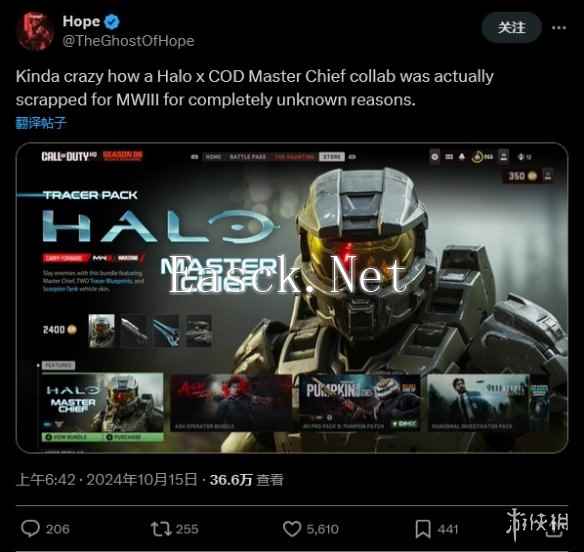
Task: Click the repost arrows icon
Action: [x=161, y=529]
